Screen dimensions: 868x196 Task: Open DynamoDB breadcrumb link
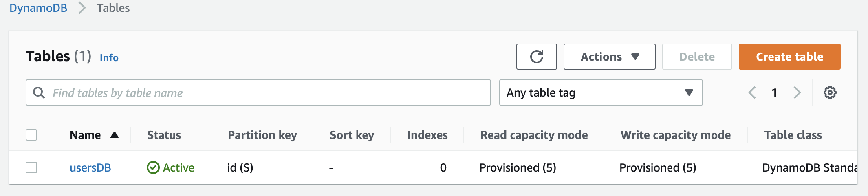tap(38, 8)
